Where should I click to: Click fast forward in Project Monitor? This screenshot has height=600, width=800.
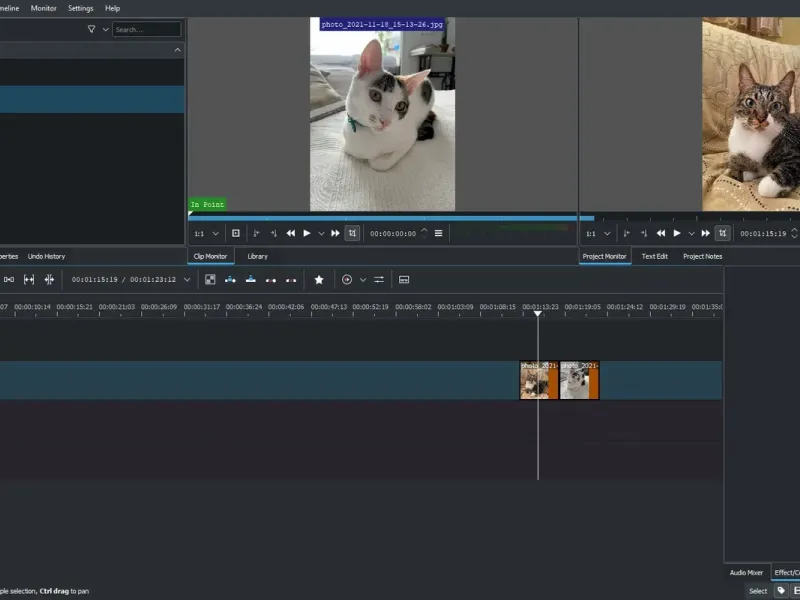click(x=706, y=233)
